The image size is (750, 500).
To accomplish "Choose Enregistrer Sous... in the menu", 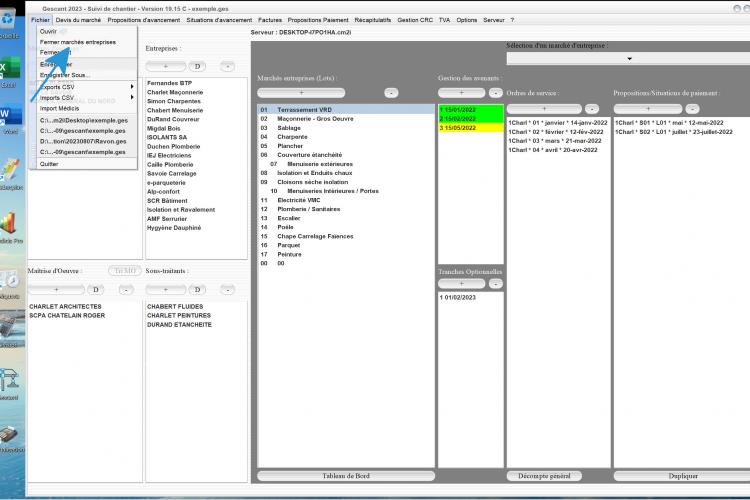I will click(87, 75).
